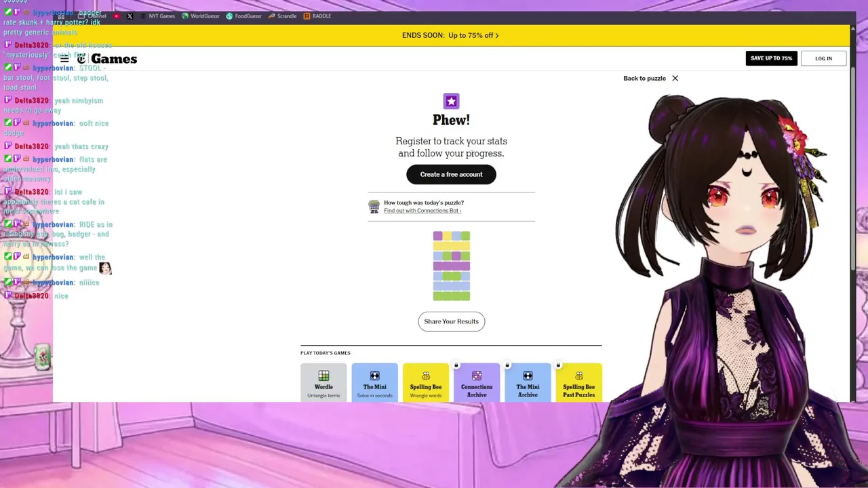
Task: Click the Spelling Bee Past Puzzles icon
Action: coord(578,375)
